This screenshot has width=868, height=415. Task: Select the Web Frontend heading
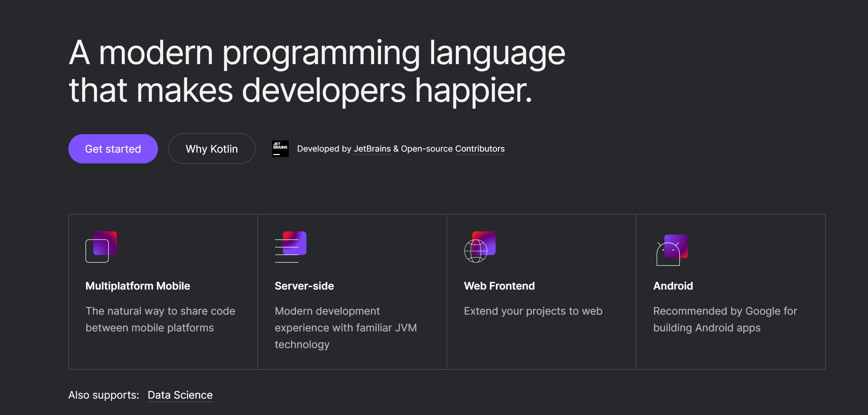pos(499,286)
